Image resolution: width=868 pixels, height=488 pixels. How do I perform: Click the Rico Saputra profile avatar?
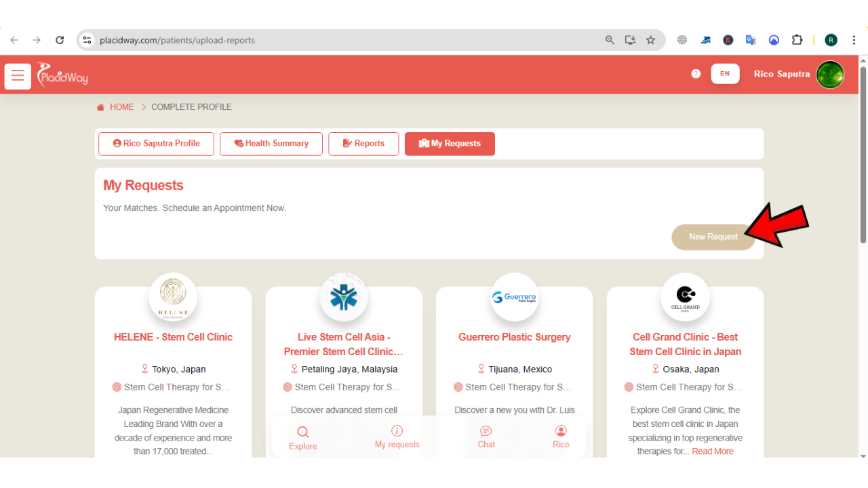(830, 75)
